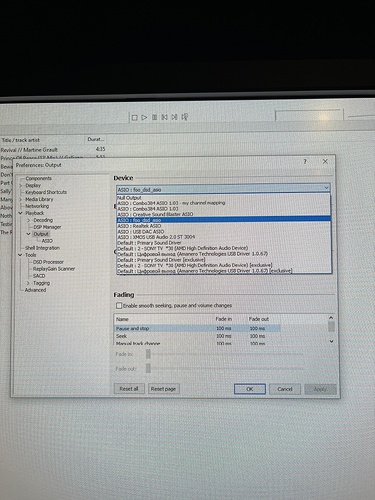The width and height of the screenshot is (375, 500).
Task: Click the Pause icon in toolbar
Action: point(154,117)
